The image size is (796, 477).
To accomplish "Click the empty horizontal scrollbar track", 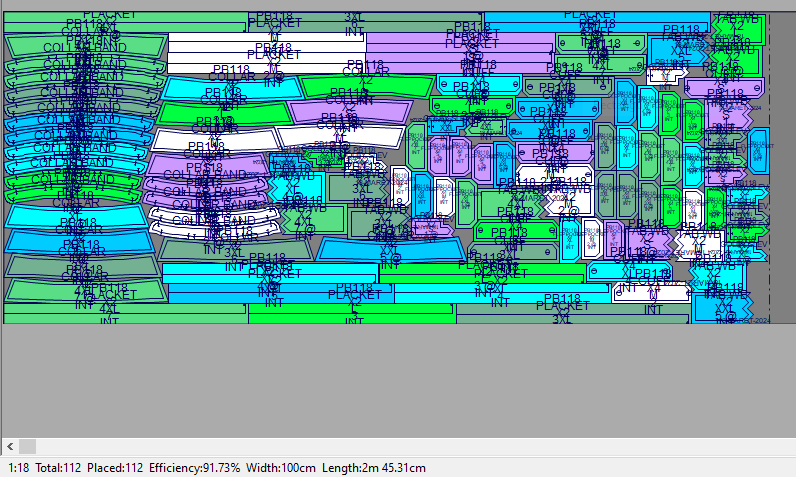I will [400, 446].
